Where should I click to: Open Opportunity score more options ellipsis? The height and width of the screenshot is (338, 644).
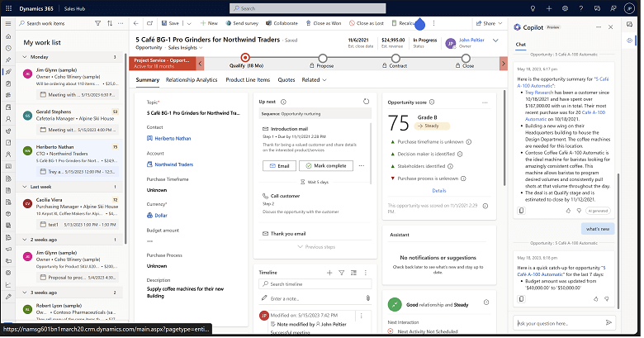tap(485, 102)
